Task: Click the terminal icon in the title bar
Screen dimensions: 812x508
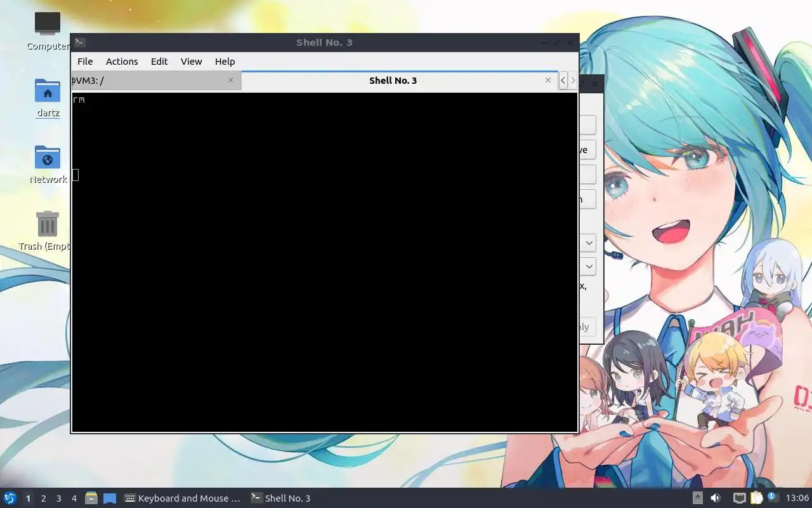Action: tap(79, 43)
